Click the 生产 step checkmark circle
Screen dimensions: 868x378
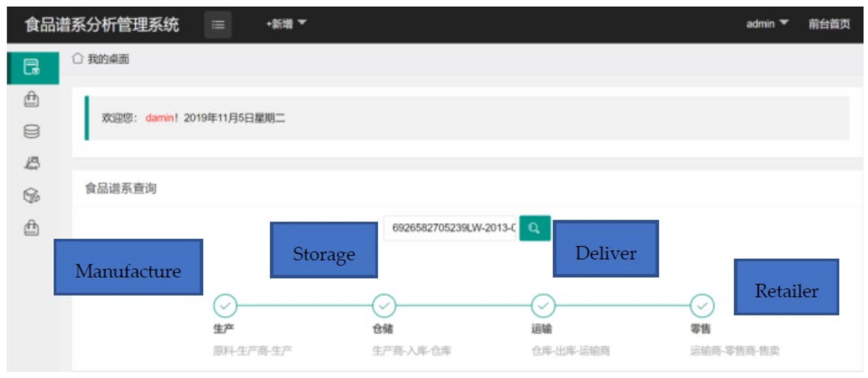225,306
